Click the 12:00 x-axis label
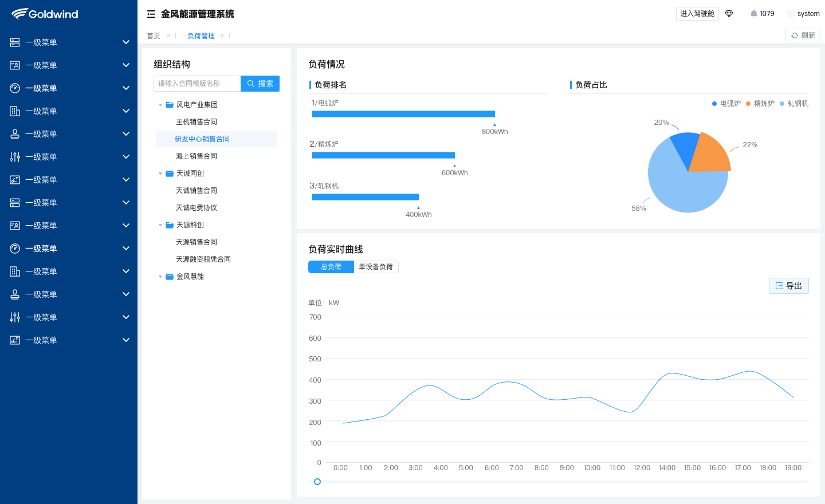The height and width of the screenshot is (504, 825). (642, 468)
